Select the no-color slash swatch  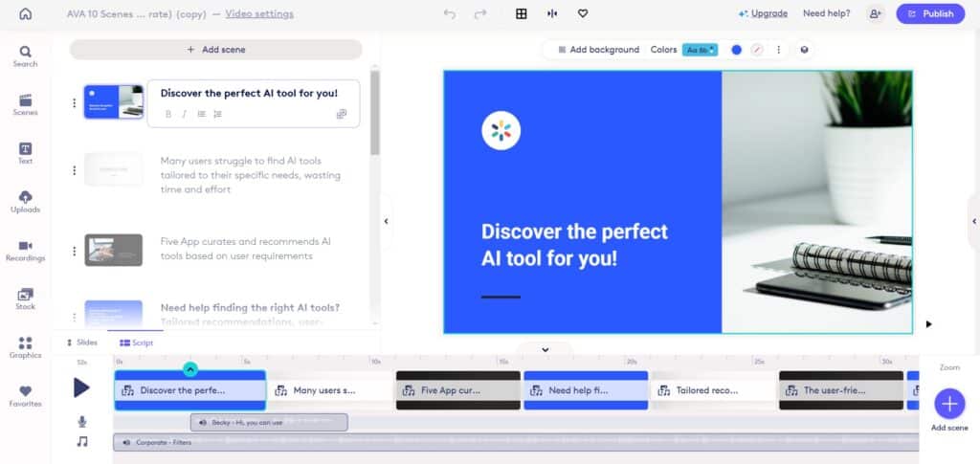[757, 50]
